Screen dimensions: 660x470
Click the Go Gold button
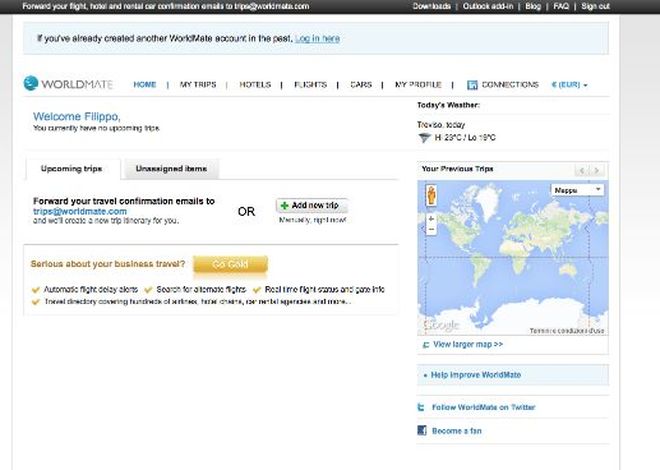[x=230, y=264]
